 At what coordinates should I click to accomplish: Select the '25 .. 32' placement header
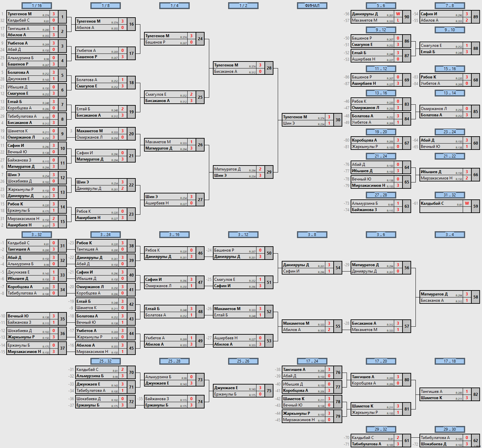tap(105, 361)
